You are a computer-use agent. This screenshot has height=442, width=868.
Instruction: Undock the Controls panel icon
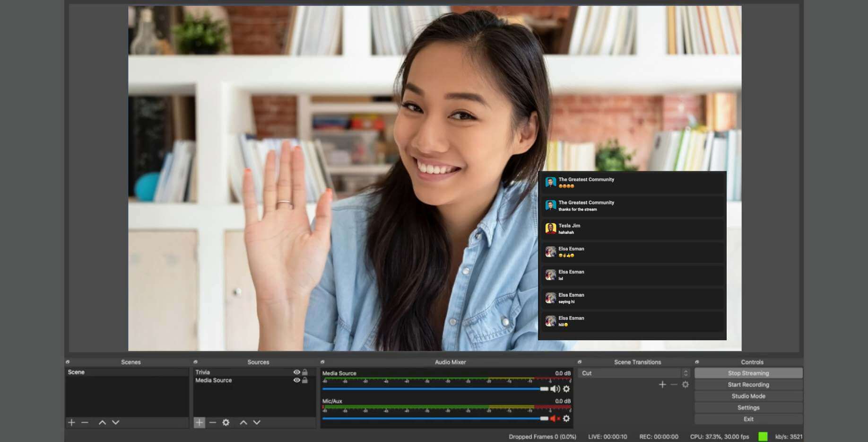pyautogui.click(x=697, y=362)
